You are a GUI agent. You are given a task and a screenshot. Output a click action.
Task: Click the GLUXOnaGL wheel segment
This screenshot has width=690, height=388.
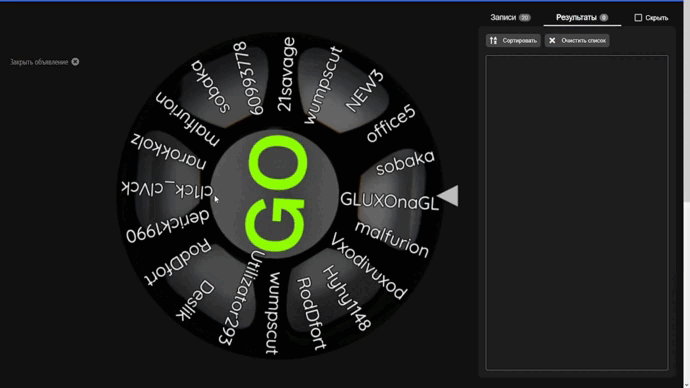[x=389, y=201]
